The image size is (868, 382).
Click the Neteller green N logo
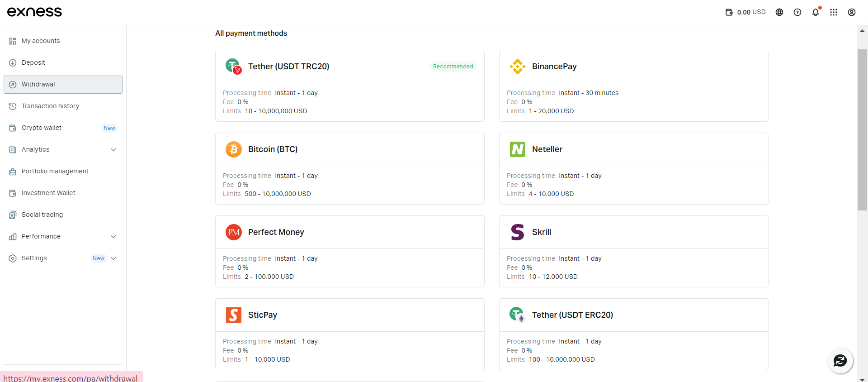click(x=518, y=149)
